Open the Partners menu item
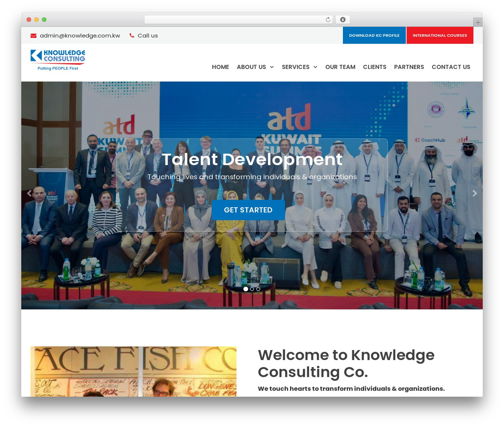 pyautogui.click(x=409, y=67)
